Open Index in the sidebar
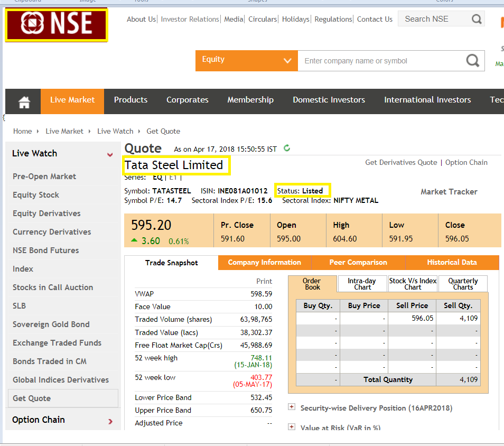504x446 pixels. coord(23,269)
